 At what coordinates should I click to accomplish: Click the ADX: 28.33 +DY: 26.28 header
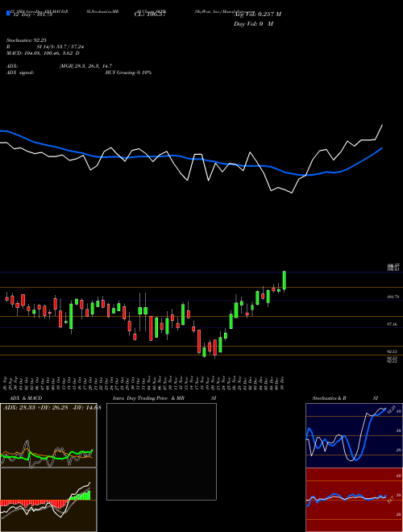[x=52, y=408]
